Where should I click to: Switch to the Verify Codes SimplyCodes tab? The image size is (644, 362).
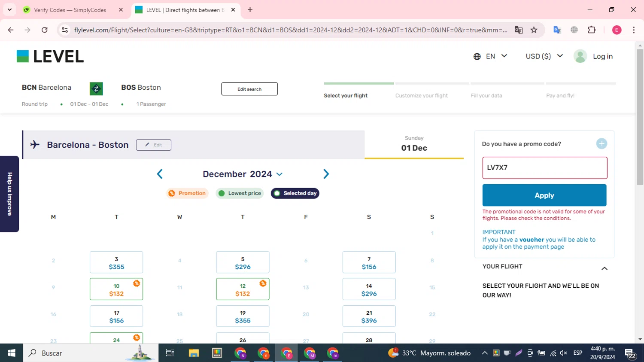click(70, 10)
